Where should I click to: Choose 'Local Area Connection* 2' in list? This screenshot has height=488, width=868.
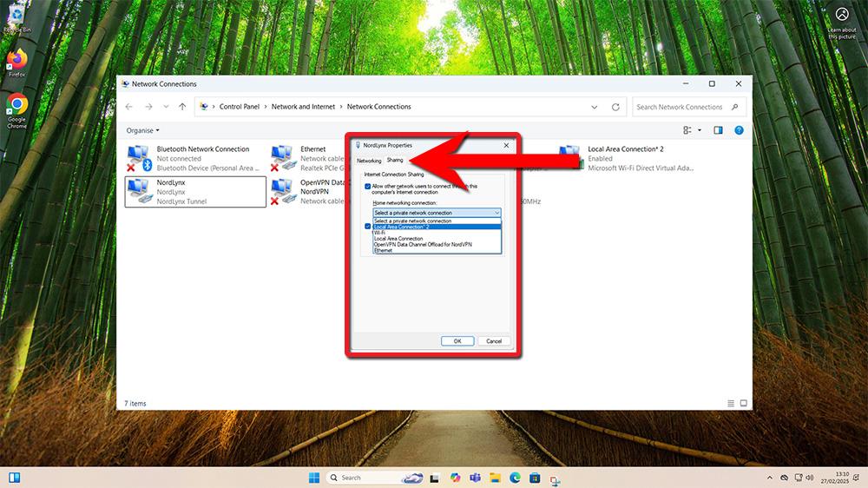437,227
